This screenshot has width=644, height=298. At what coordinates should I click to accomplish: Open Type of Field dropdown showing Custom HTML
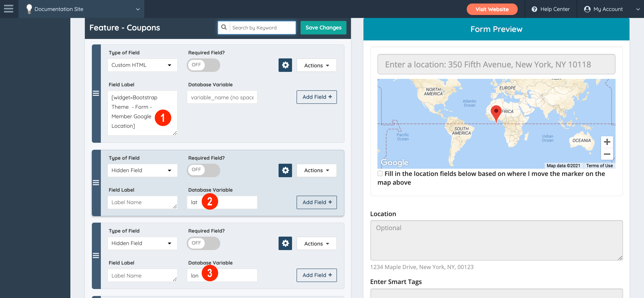pos(142,65)
